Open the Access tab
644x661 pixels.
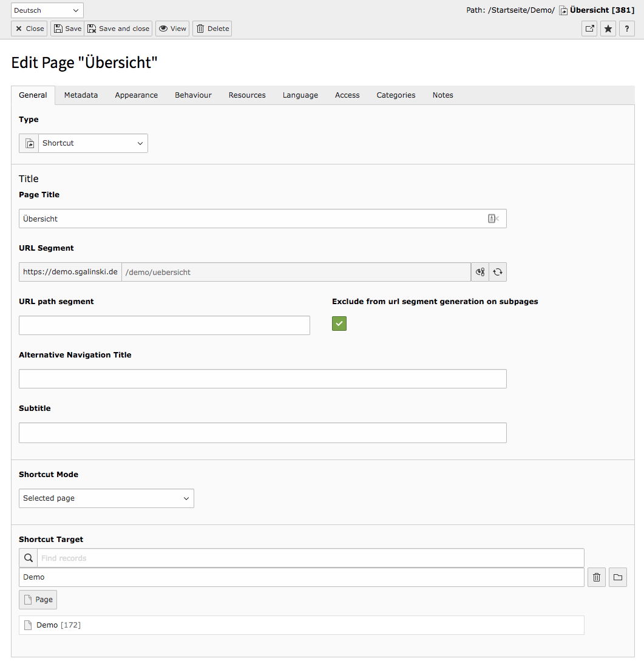click(x=347, y=95)
